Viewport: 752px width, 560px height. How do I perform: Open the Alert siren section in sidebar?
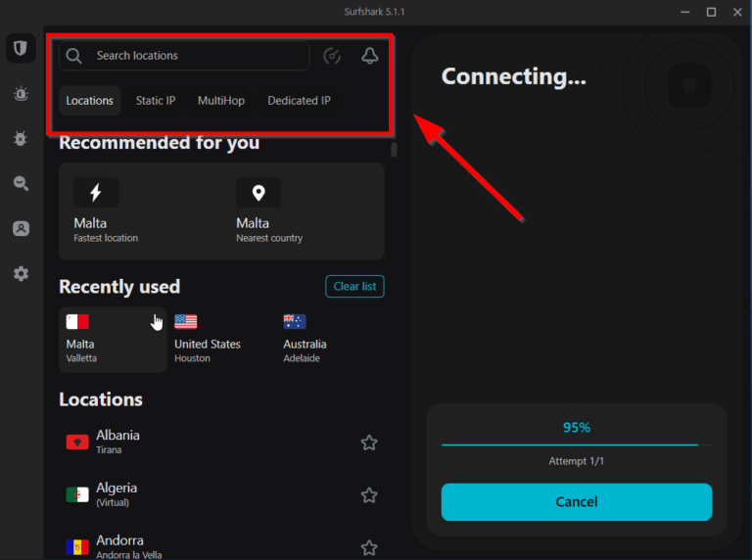(21, 94)
